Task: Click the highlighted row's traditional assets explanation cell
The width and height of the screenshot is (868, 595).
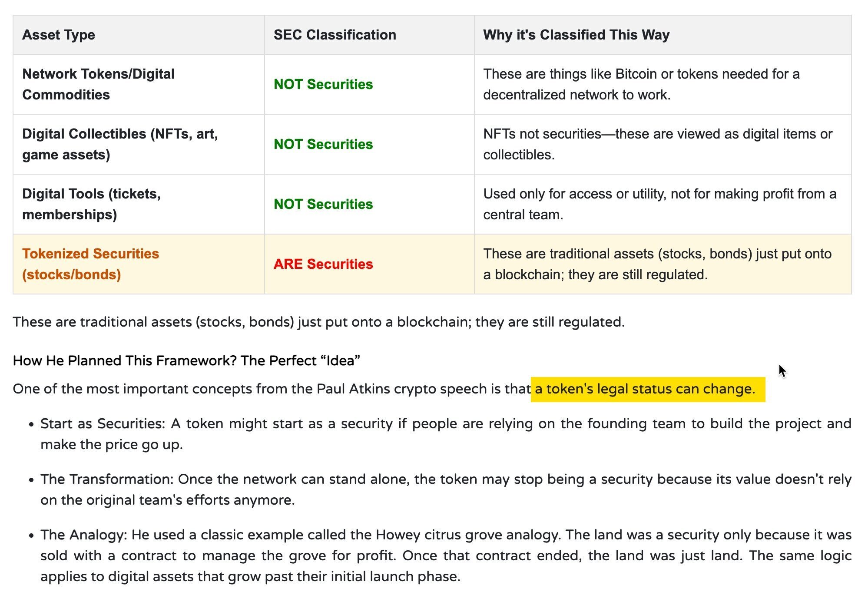Action: point(657,264)
